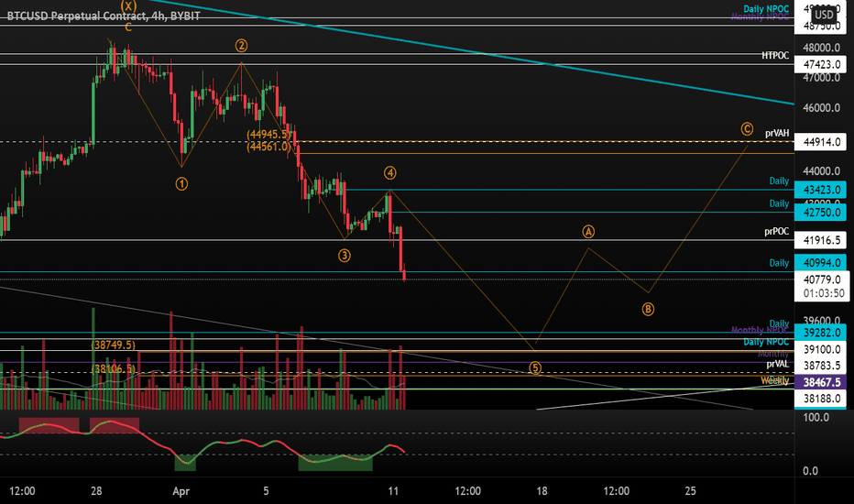Viewport: 854px width, 504px height.
Task: Select the 38467.5 purple price tag
Action: (x=821, y=382)
